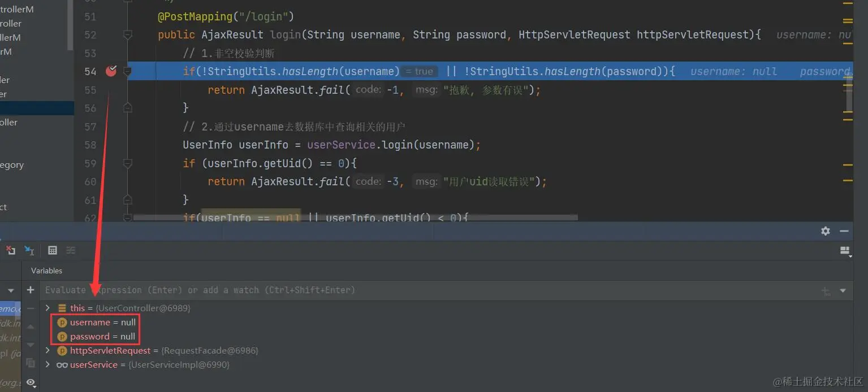The width and height of the screenshot is (868, 392).
Task: Click userService.login on line 58
Action: pos(360,145)
